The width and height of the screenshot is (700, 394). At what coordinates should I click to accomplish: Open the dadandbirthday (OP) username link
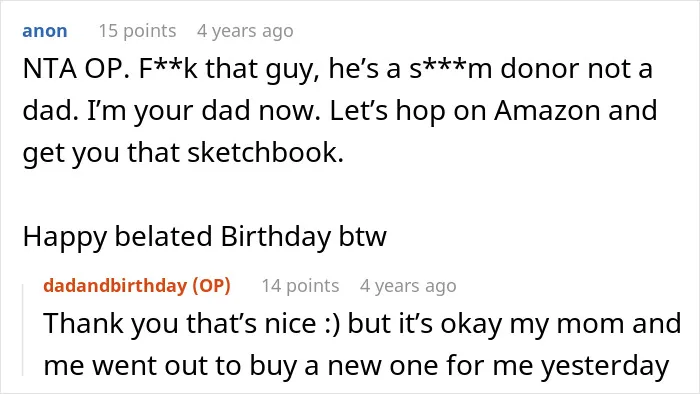[137, 286]
